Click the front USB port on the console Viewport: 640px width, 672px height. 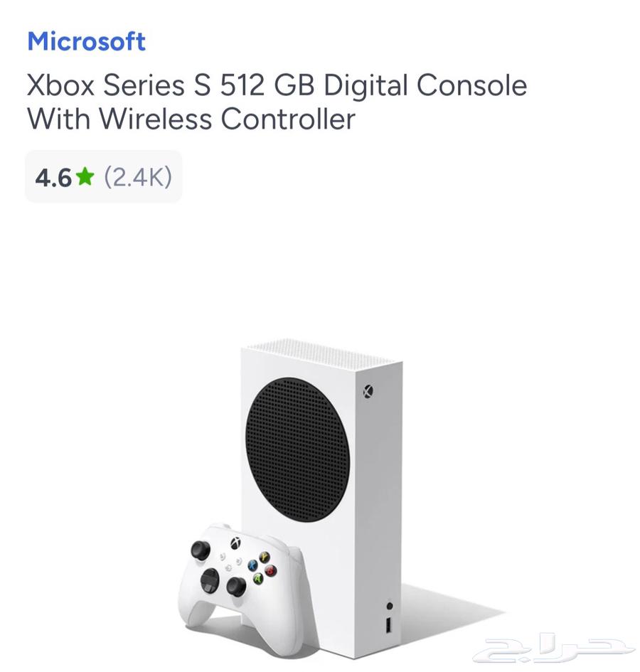pos(389,624)
